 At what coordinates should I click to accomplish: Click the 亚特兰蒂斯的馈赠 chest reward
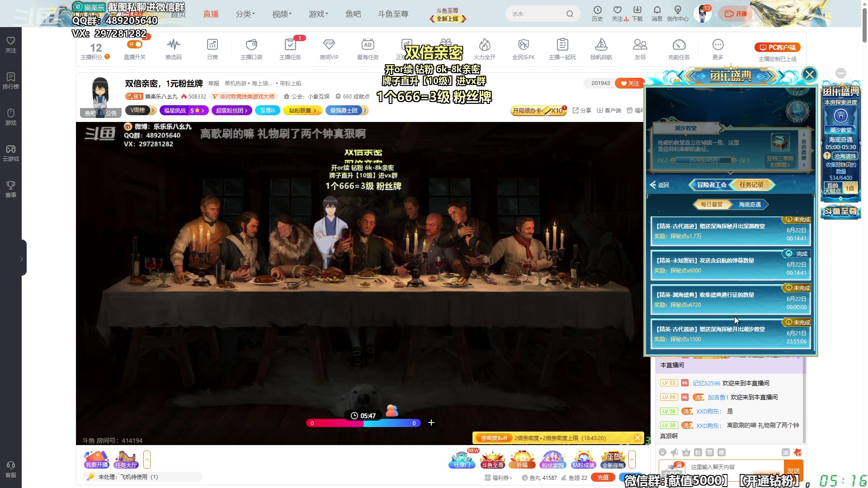tap(780, 150)
